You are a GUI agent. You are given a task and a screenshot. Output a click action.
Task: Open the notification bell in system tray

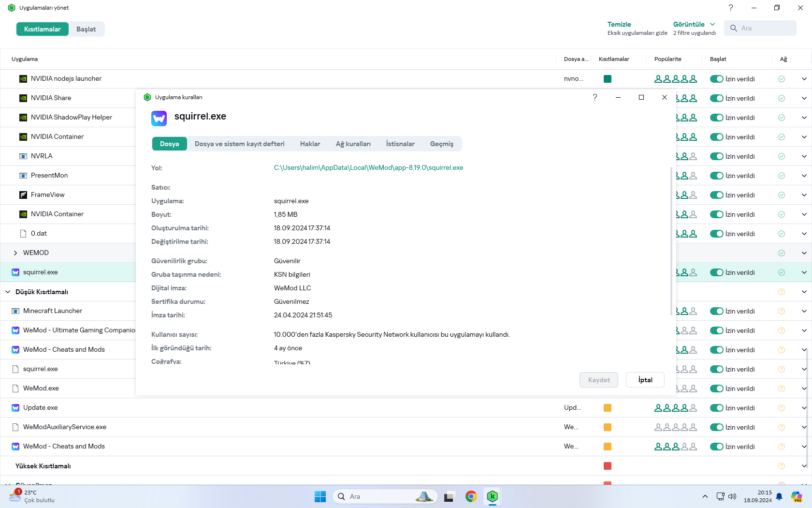coord(779,496)
